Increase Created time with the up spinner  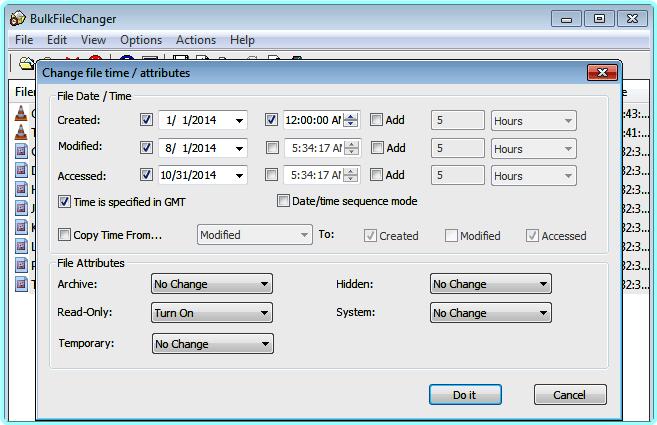click(x=352, y=116)
